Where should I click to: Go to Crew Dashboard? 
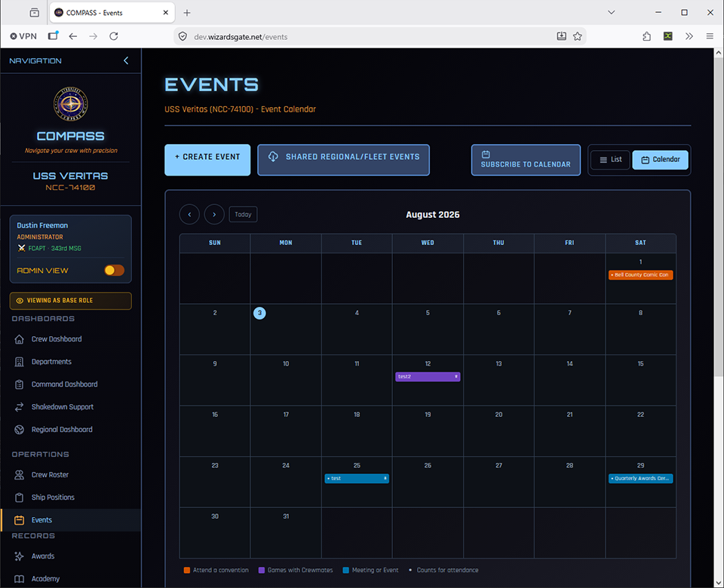tap(57, 339)
